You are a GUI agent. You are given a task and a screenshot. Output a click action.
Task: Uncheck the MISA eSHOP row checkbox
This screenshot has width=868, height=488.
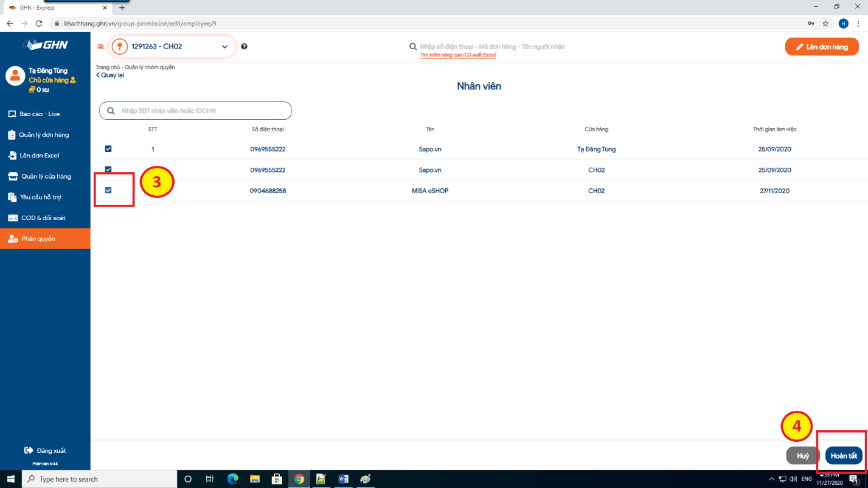click(x=108, y=190)
